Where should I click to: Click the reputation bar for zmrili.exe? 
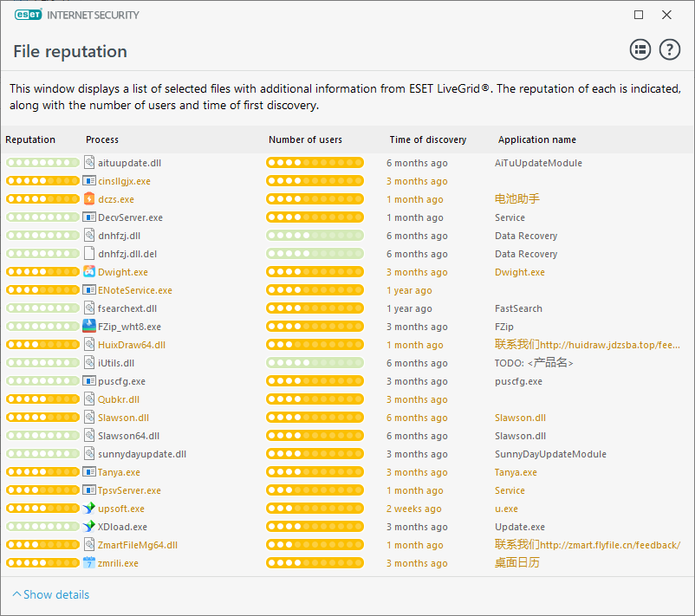coord(42,562)
